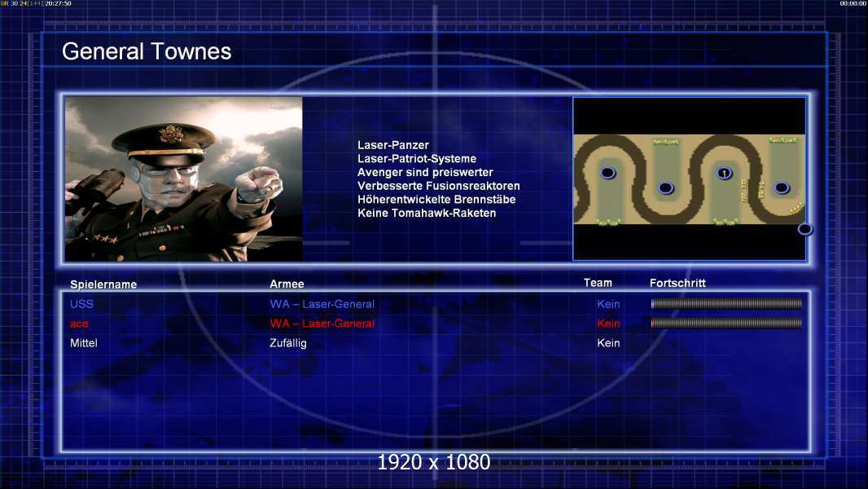Click ace's loading progress bar
The image size is (868, 489).
pyautogui.click(x=726, y=323)
